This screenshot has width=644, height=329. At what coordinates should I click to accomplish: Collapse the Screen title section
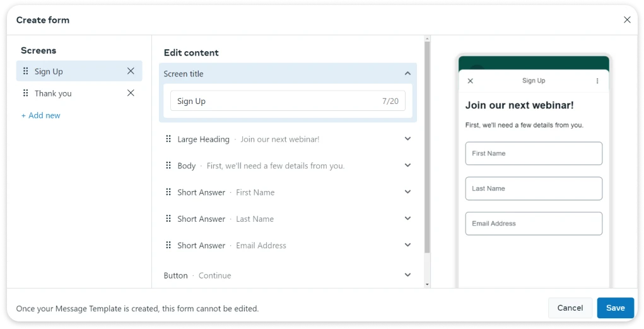(407, 74)
